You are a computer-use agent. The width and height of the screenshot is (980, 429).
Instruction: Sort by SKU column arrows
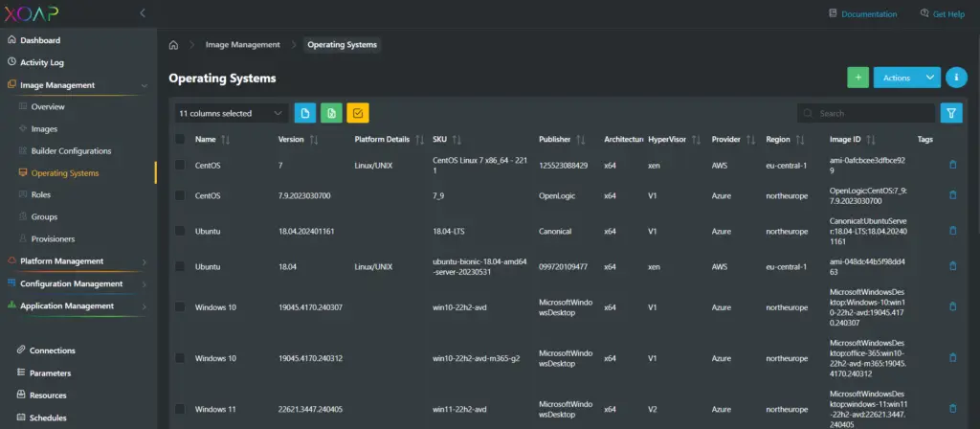[x=457, y=140]
